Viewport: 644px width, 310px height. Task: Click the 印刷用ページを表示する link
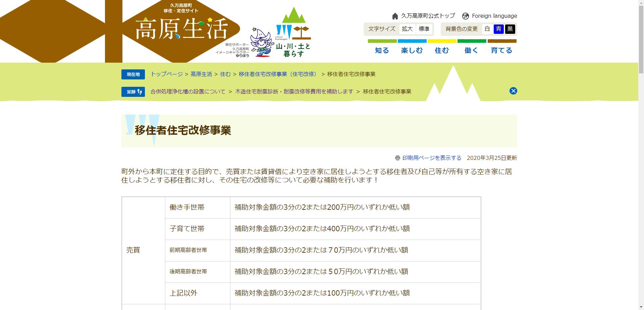(431, 158)
